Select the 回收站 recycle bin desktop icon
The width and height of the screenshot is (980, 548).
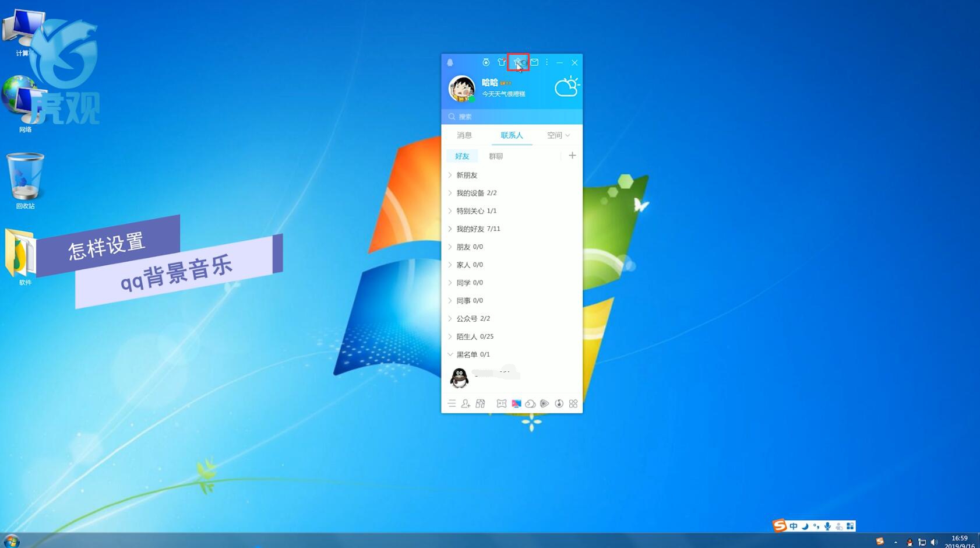pyautogui.click(x=25, y=181)
